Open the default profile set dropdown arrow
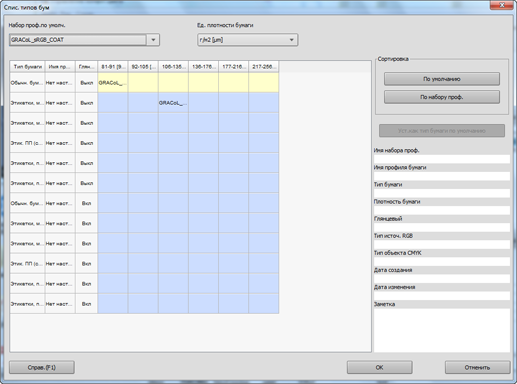 tap(153, 40)
